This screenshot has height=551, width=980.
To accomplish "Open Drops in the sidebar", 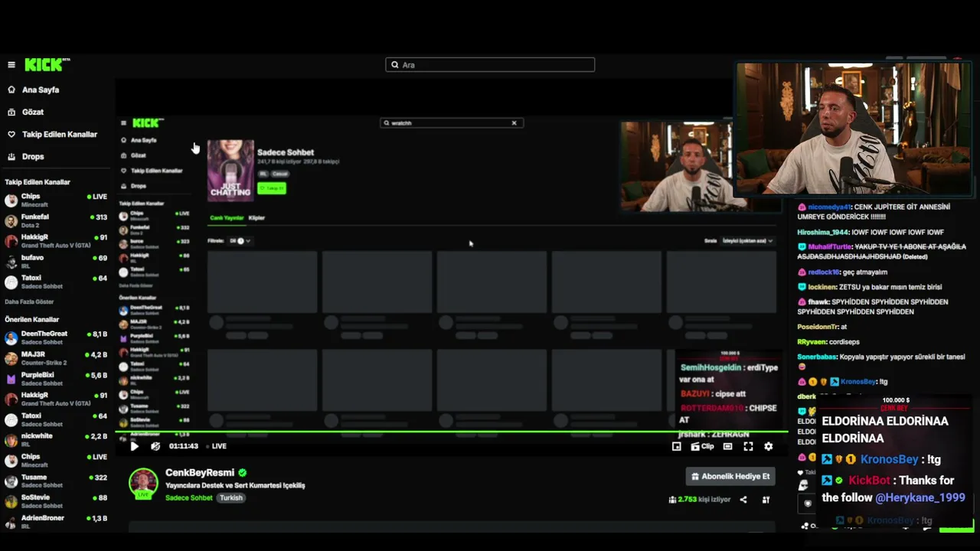I will tap(33, 156).
